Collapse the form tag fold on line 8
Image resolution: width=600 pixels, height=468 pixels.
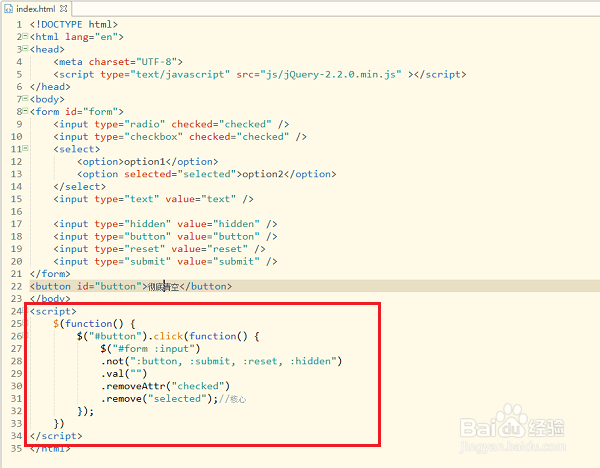25,111
